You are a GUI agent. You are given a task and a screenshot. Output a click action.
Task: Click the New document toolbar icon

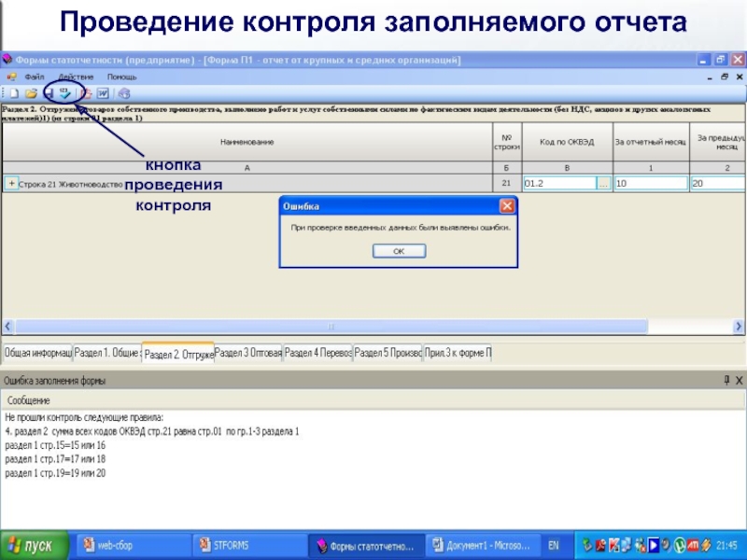click(14, 93)
